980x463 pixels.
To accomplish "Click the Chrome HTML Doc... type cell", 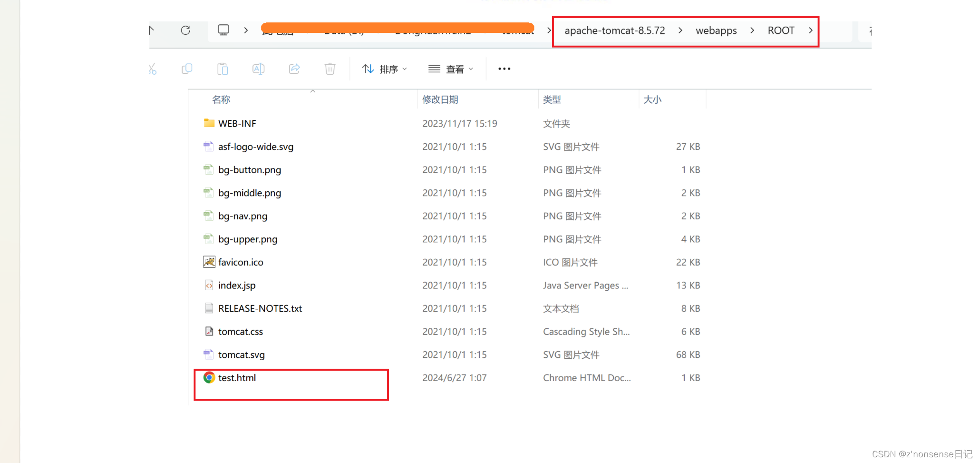I will tap(587, 378).
